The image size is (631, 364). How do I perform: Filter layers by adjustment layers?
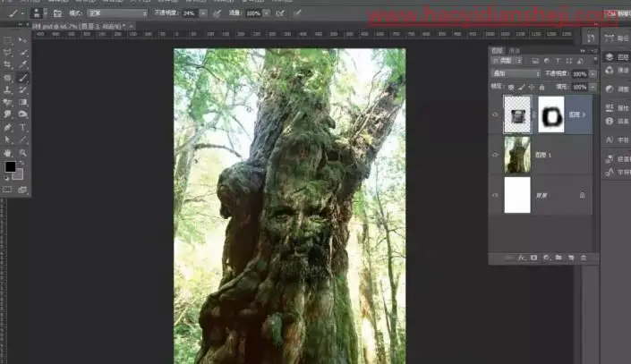[x=547, y=61]
